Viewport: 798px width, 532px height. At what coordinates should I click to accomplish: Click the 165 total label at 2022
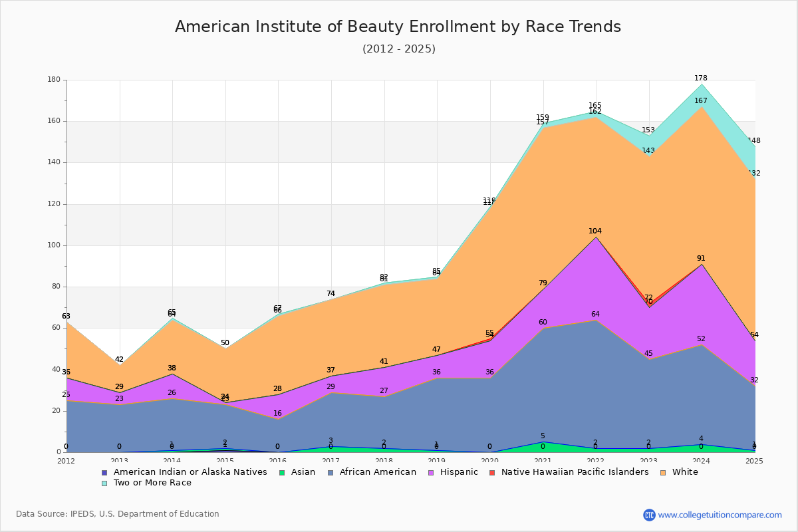(595, 106)
